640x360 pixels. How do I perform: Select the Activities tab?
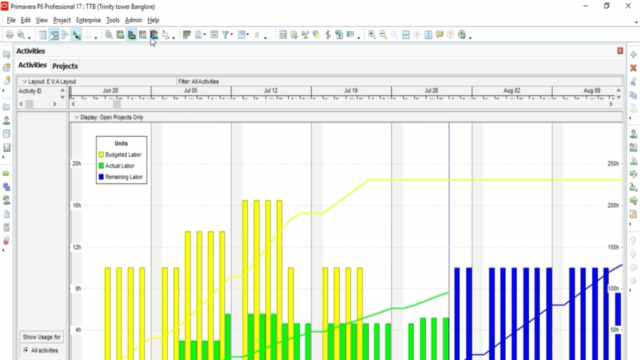(x=32, y=65)
